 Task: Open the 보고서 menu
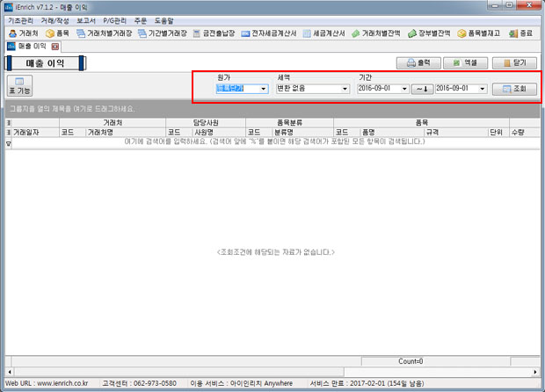85,18
